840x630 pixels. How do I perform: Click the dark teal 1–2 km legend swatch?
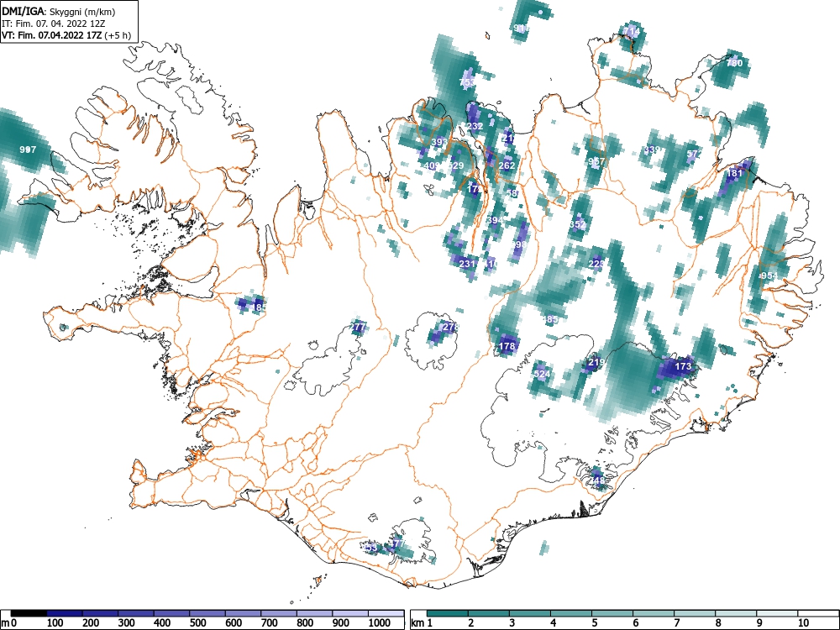448,613
